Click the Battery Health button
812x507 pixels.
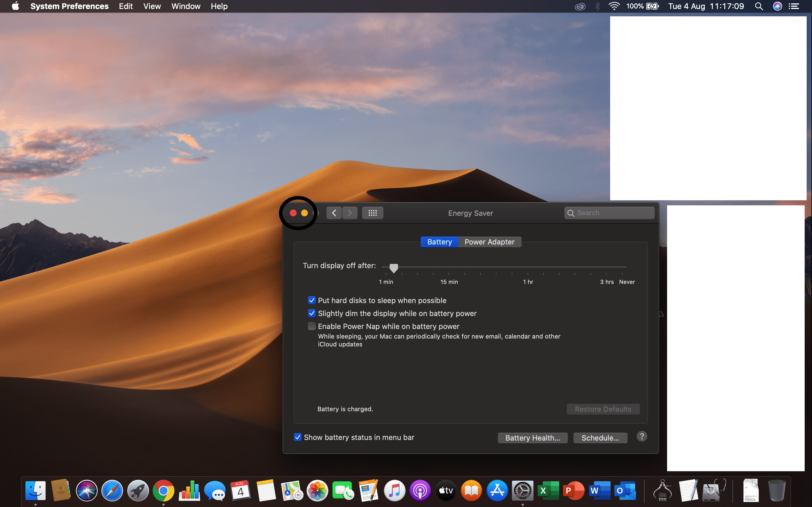pos(533,438)
